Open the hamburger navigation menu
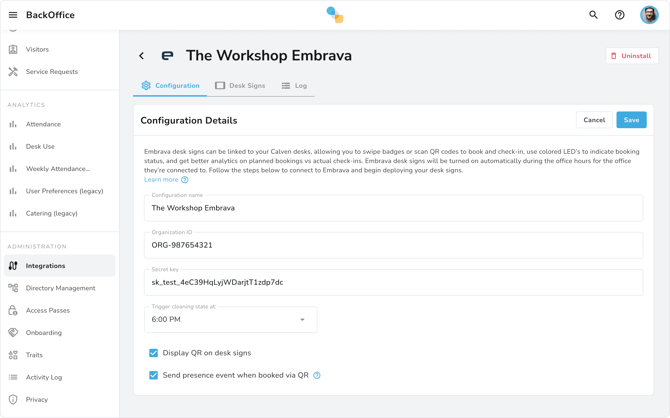 pos(13,15)
